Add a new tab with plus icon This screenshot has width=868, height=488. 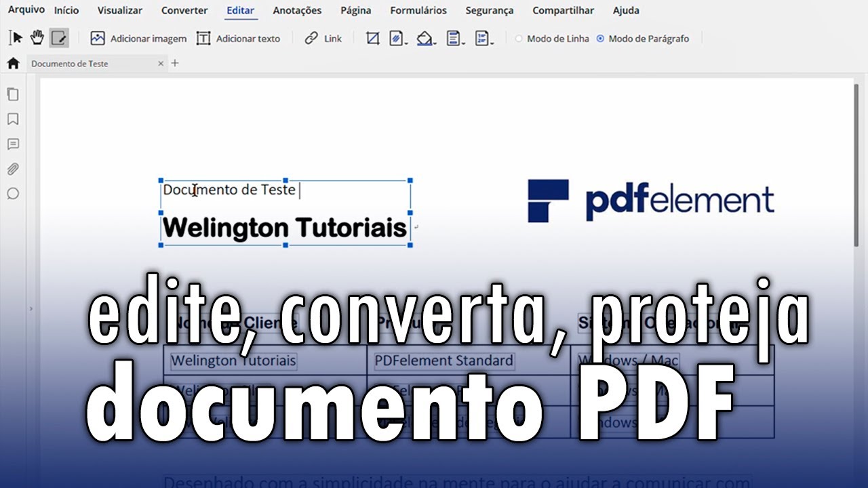click(175, 64)
